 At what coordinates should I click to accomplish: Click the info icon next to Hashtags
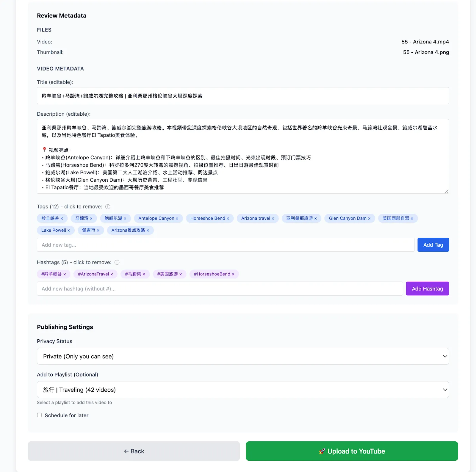point(117,262)
